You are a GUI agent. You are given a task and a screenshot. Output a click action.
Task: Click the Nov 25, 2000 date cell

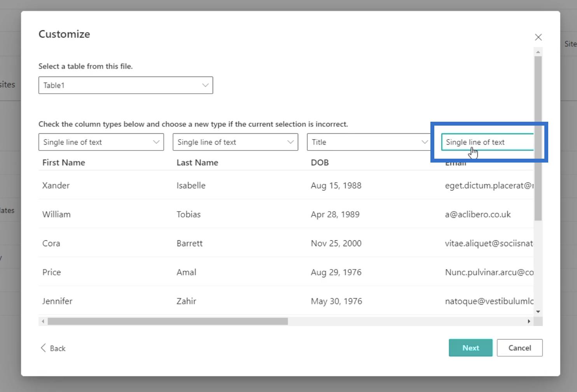pos(336,243)
